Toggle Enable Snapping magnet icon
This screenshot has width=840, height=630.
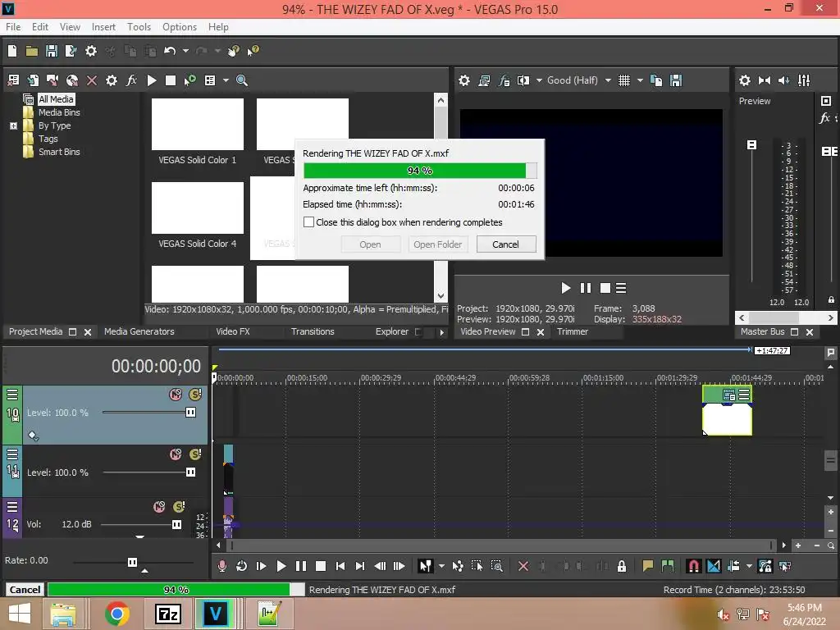[x=693, y=566]
